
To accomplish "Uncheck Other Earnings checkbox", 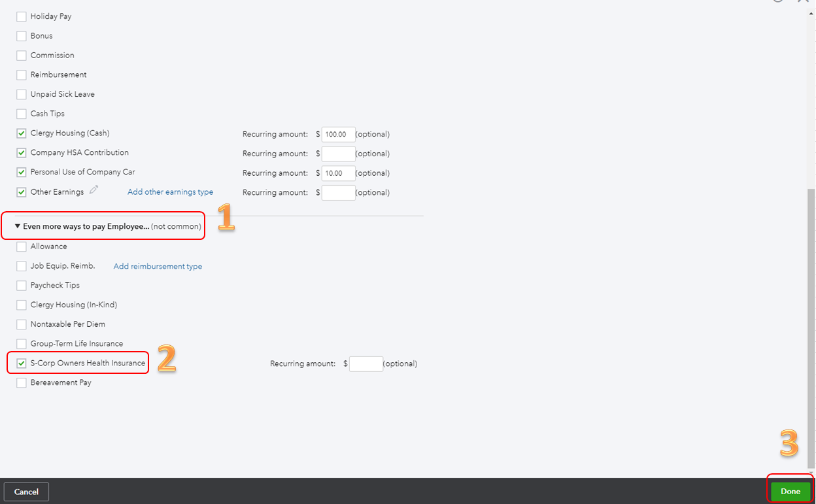I will tap(22, 192).
